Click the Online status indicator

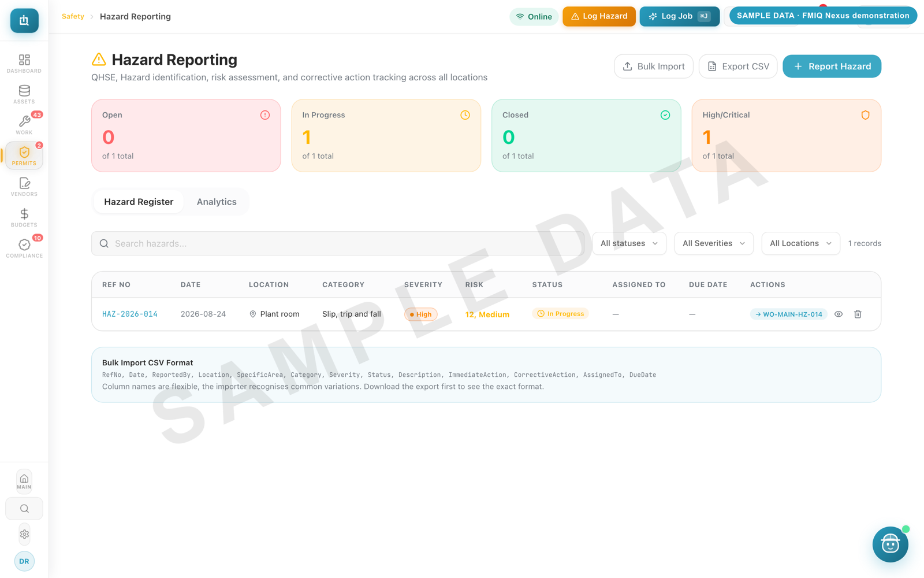tap(534, 17)
